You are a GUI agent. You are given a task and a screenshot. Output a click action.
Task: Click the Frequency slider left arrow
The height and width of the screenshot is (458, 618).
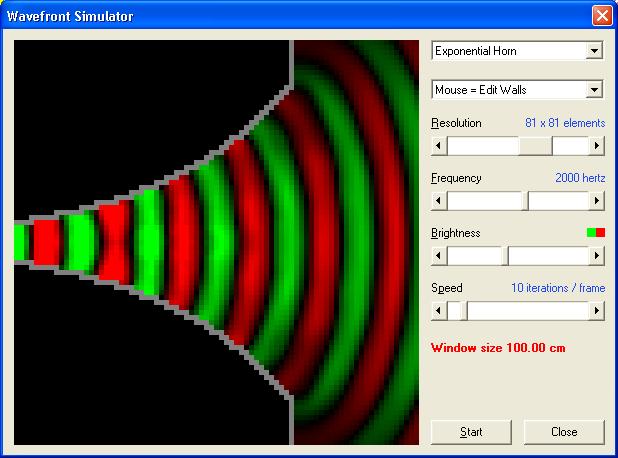coord(439,201)
